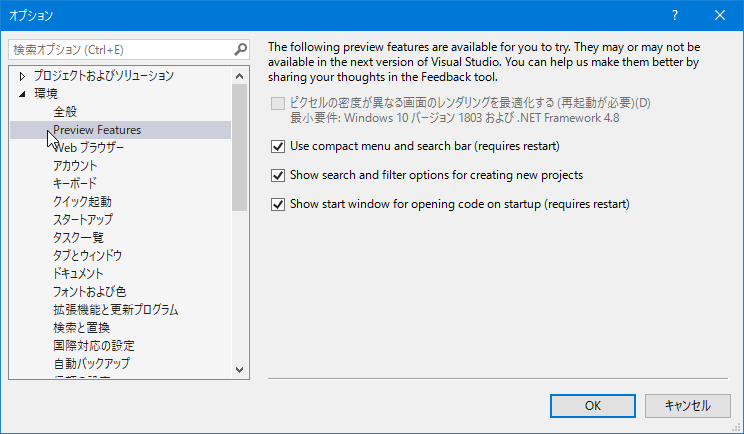744x434 pixels.
Task: Open 拡張機能と更新プログラム settings
Action: pyautogui.click(x=115, y=310)
